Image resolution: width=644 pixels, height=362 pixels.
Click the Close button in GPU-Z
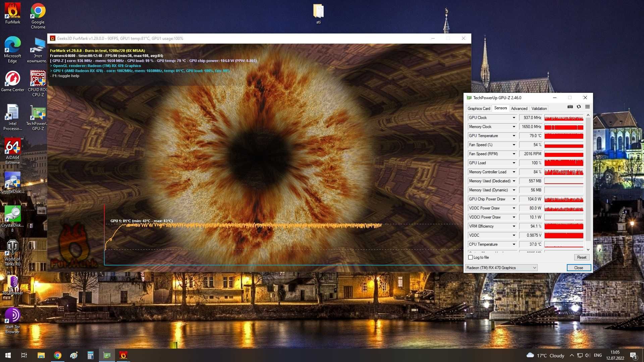[579, 268]
